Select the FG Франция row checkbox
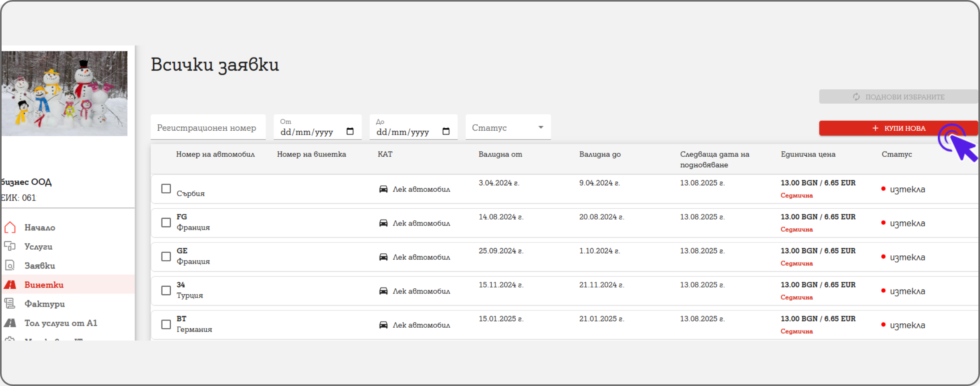This screenshot has width=980, height=386. coord(166,223)
